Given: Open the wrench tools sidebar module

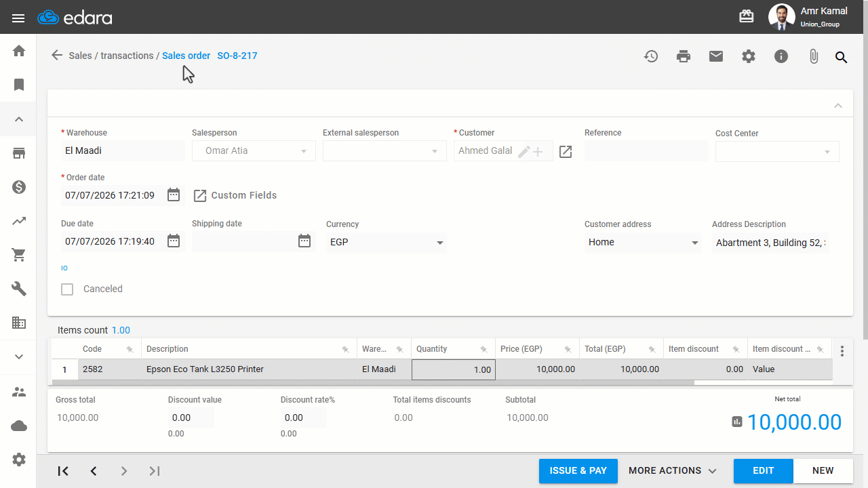Looking at the screenshot, I should [19, 289].
